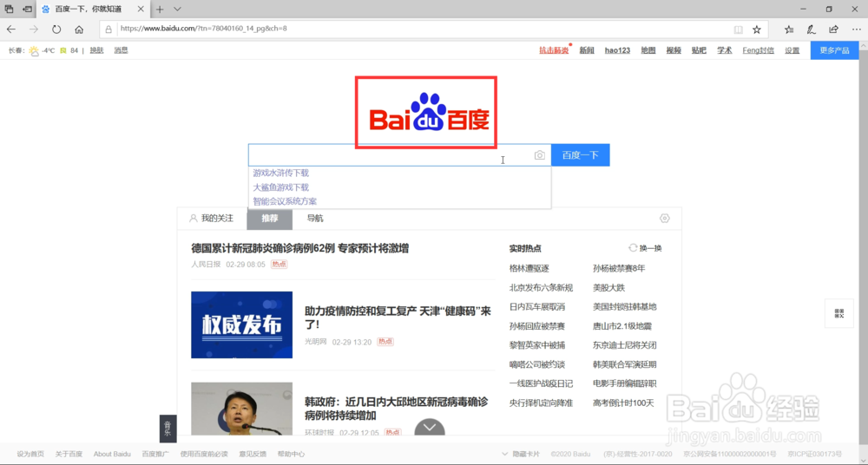868x465 pixels.
Task: Click 帮助中心 footer link
Action: tap(291, 454)
